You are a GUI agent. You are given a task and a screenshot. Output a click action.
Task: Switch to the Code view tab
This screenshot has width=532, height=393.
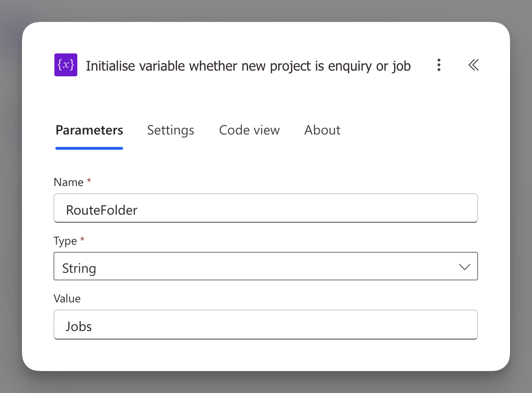[x=249, y=130]
